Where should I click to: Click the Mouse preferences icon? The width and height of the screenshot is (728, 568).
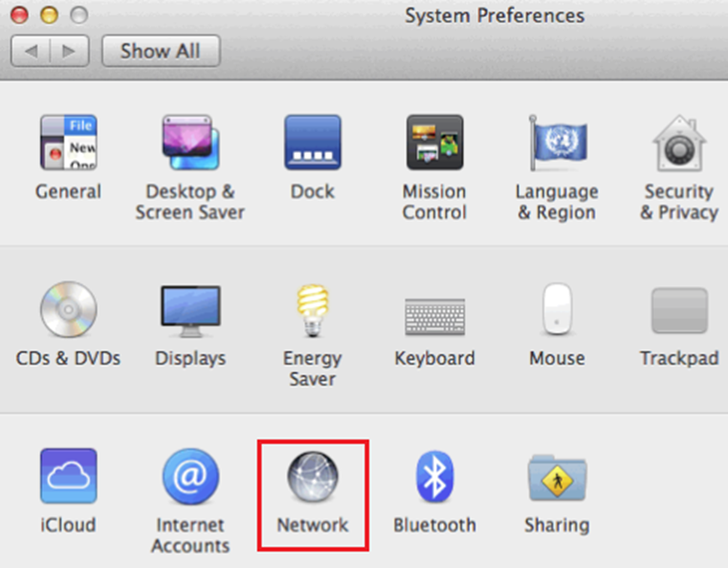click(x=557, y=312)
